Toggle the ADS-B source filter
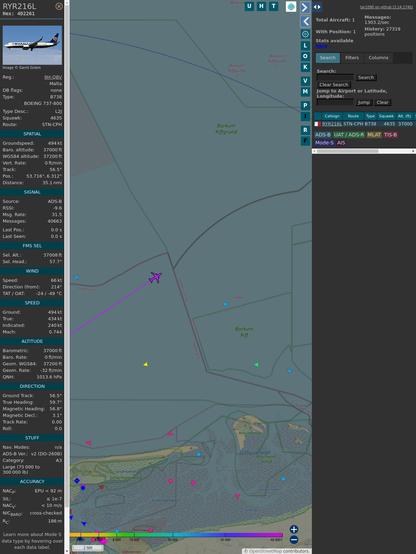The width and height of the screenshot is (416, 554). 323,135
